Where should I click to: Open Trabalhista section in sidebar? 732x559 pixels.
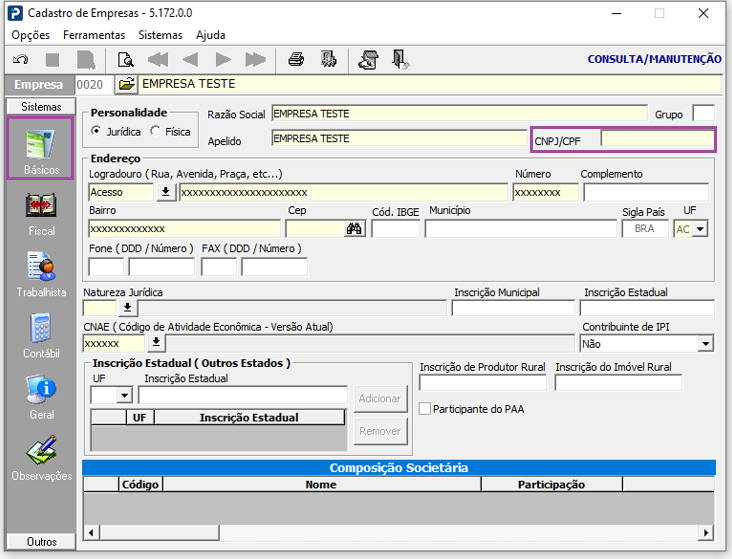tap(41, 275)
